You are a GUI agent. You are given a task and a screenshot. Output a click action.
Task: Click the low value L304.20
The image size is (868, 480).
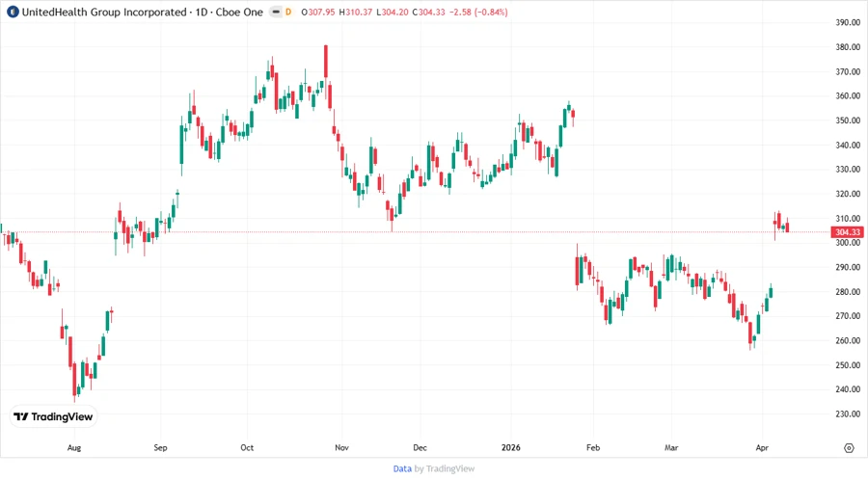click(393, 12)
